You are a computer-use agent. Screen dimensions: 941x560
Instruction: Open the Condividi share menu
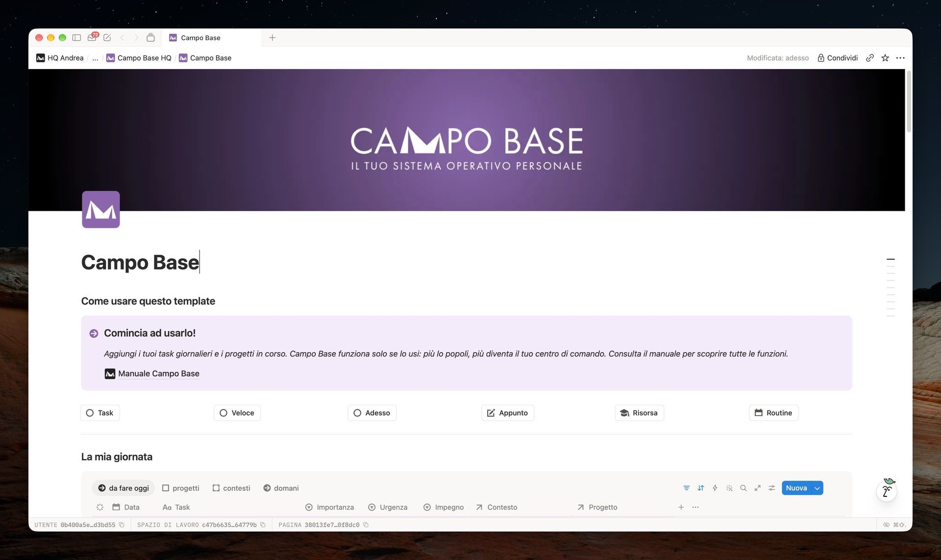(838, 58)
